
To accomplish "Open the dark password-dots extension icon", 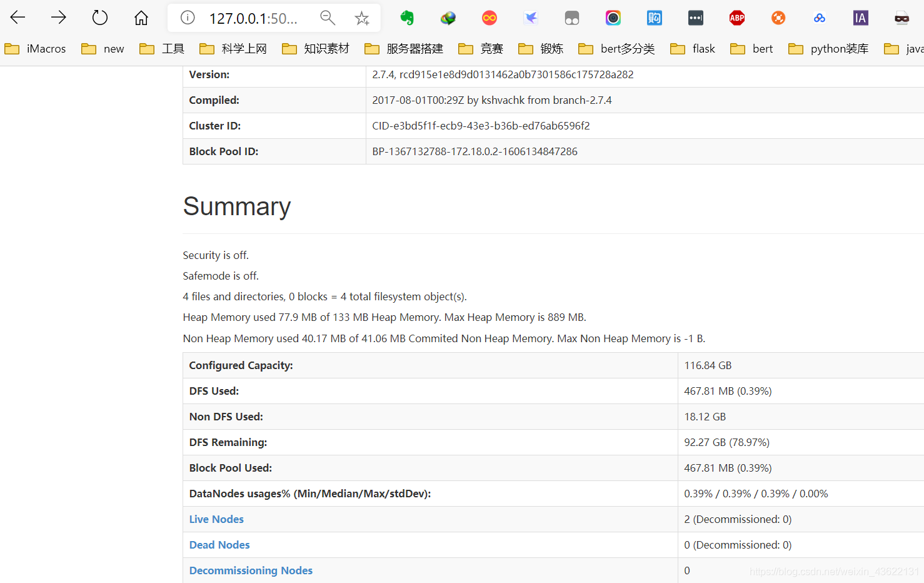I will tap(696, 18).
